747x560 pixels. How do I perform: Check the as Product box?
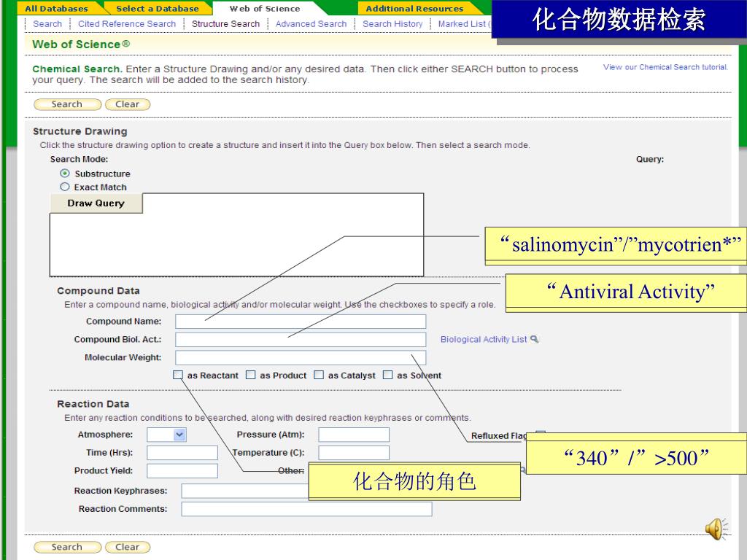click(251, 376)
